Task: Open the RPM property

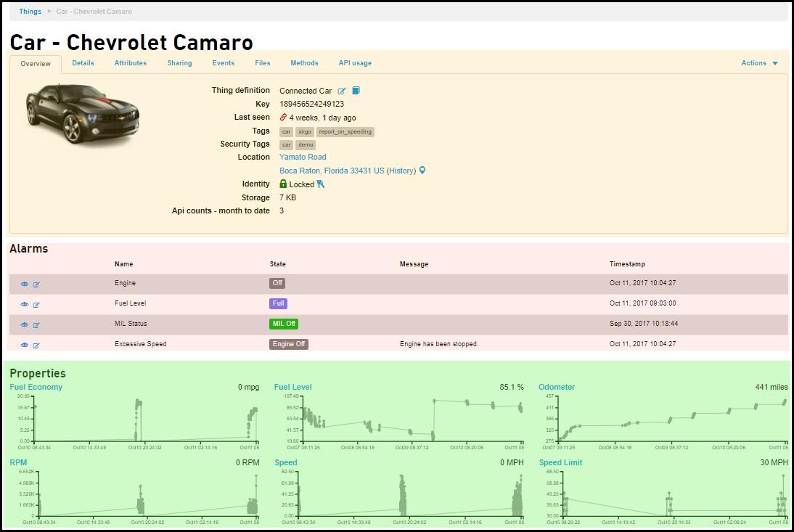Action: tap(18, 462)
